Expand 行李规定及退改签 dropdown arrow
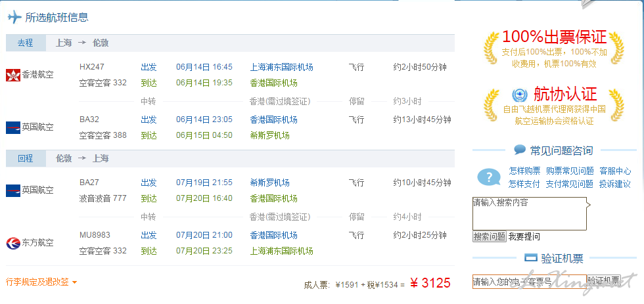This screenshot has width=644, height=304. click(x=74, y=282)
